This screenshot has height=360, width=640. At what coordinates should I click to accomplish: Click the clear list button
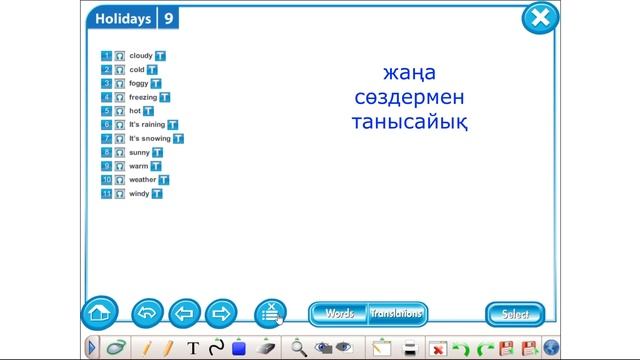270,313
